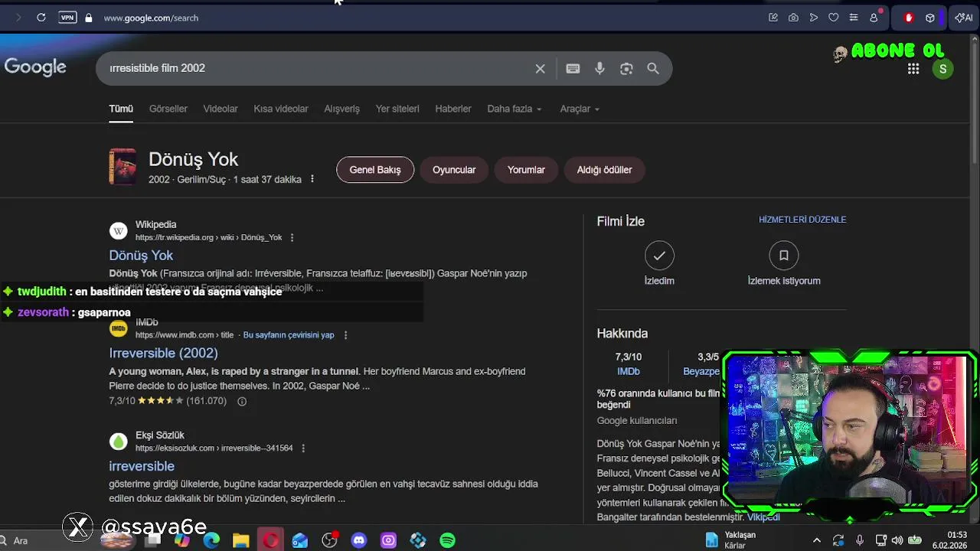Select the Aldığı ödüller chip
Image resolution: width=980 pixels, height=551 pixels.
(604, 170)
